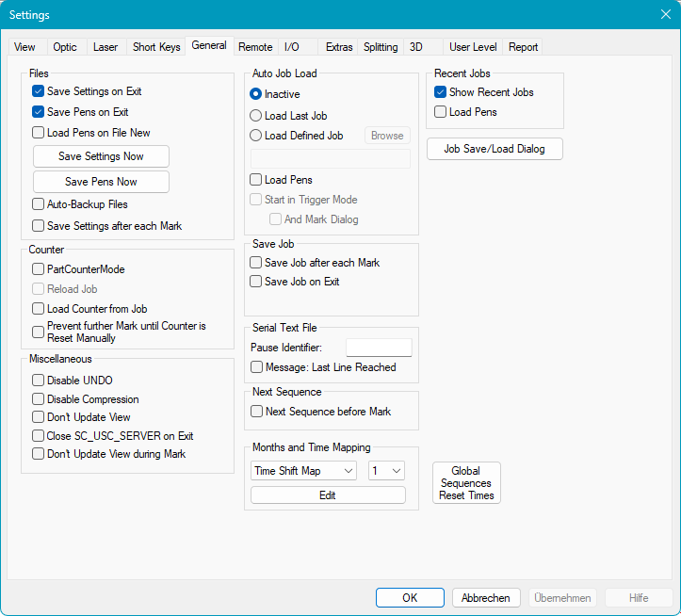Select Load Last Job radio button

(255, 116)
